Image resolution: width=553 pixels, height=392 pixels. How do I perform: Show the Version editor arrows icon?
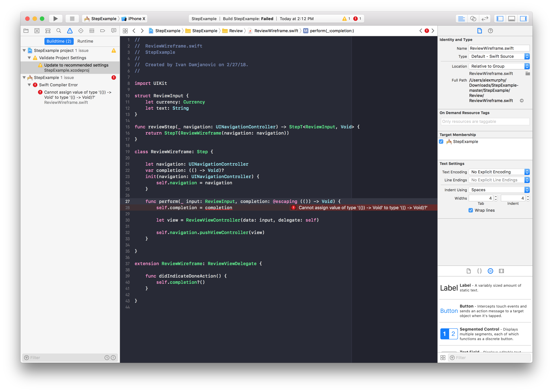point(485,19)
